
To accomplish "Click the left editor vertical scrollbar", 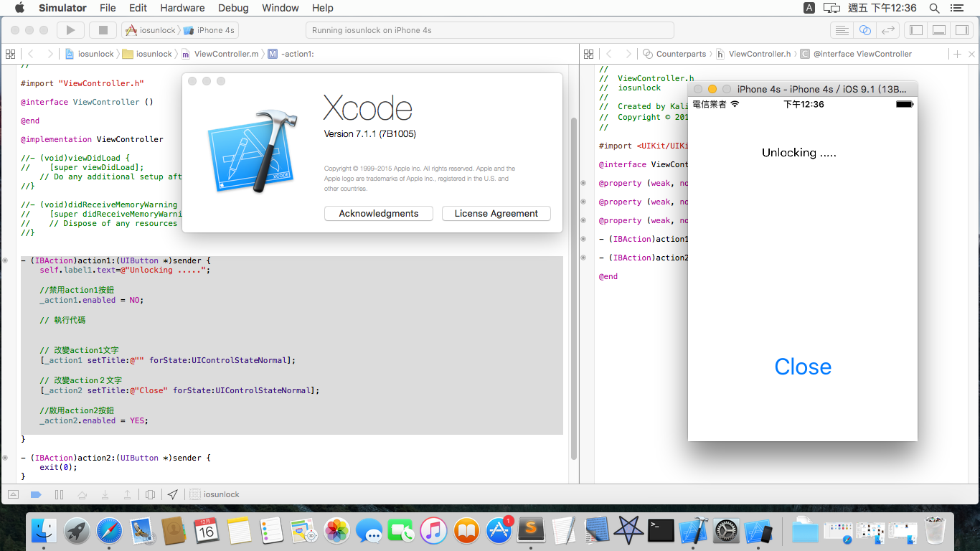I will (573, 287).
